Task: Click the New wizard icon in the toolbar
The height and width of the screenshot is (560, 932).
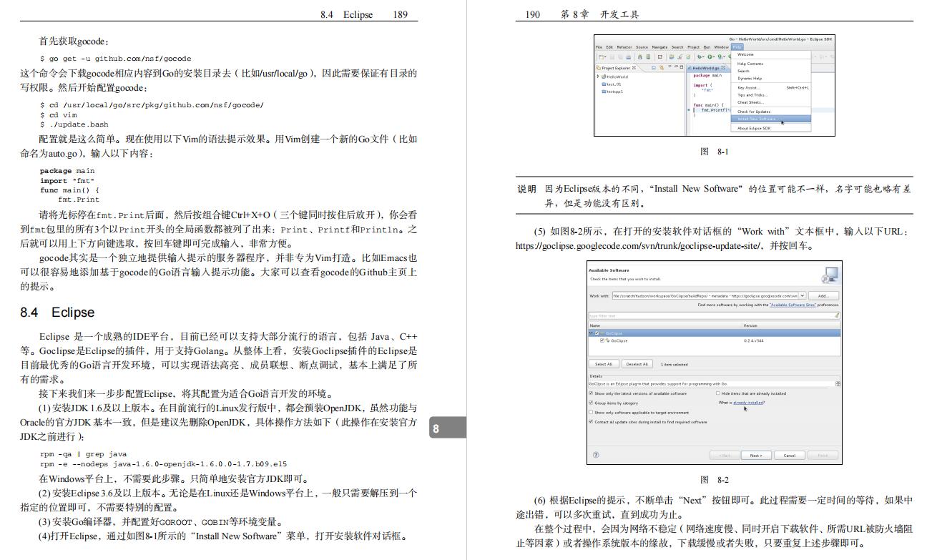Action: point(602,57)
